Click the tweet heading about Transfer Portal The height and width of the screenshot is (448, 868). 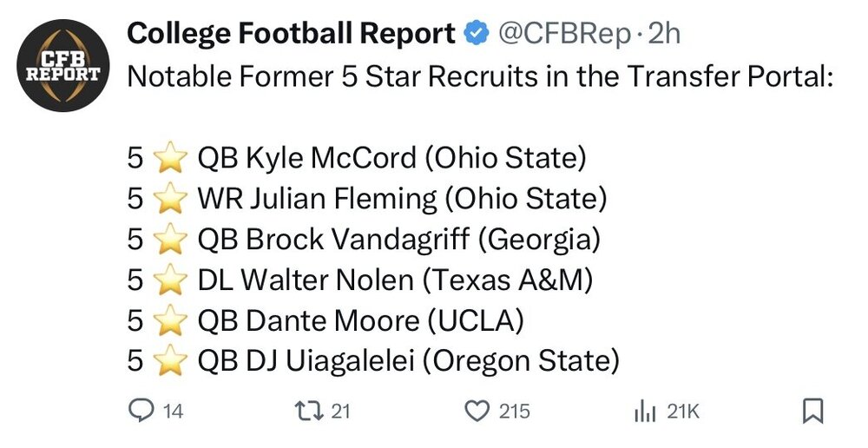pos(481,76)
